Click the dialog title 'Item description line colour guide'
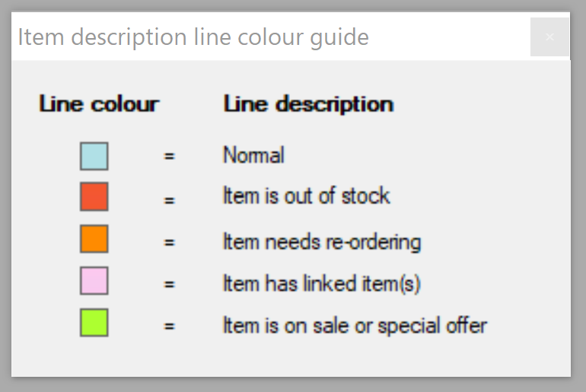 click(193, 37)
